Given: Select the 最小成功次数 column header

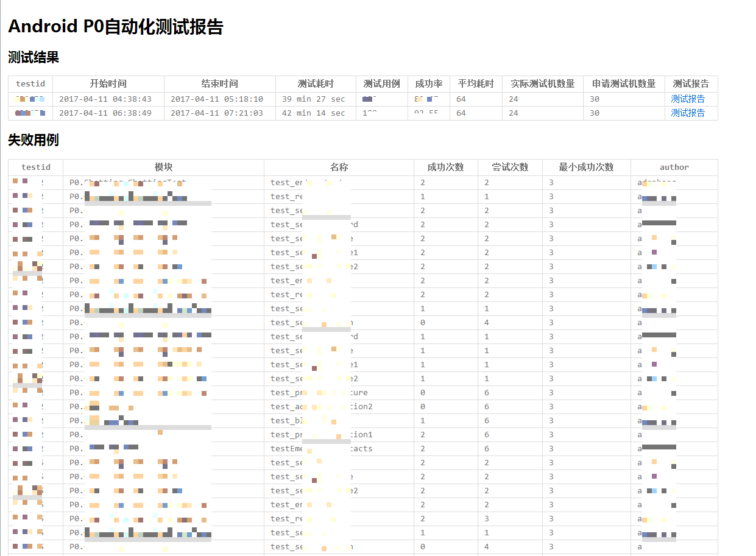Looking at the screenshot, I should (x=586, y=167).
